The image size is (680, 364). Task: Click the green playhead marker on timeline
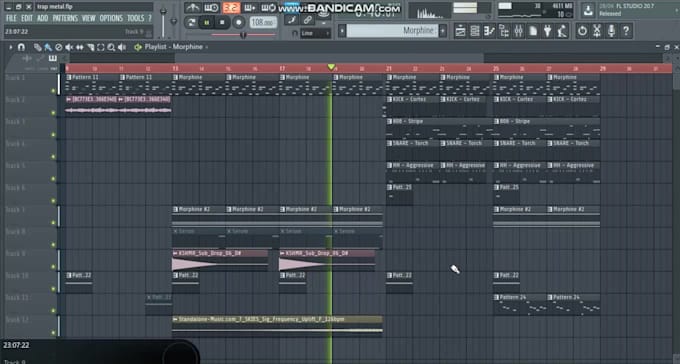[x=331, y=67]
